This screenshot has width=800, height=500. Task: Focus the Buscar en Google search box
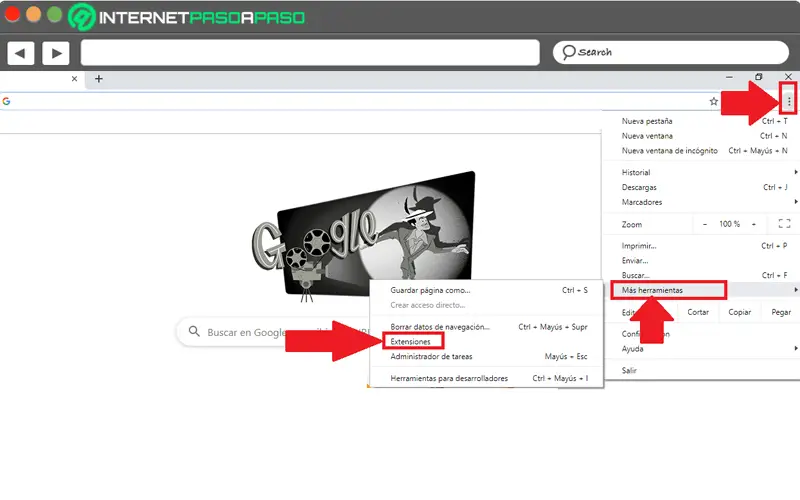click(x=273, y=332)
